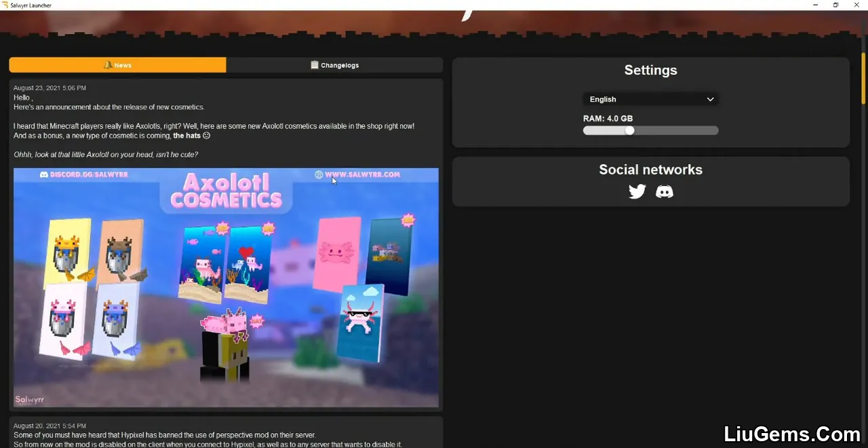The width and height of the screenshot is (868, 448).
Task: Click the Salwyrr logo in banner corner
Action: [x=30, y=400]
